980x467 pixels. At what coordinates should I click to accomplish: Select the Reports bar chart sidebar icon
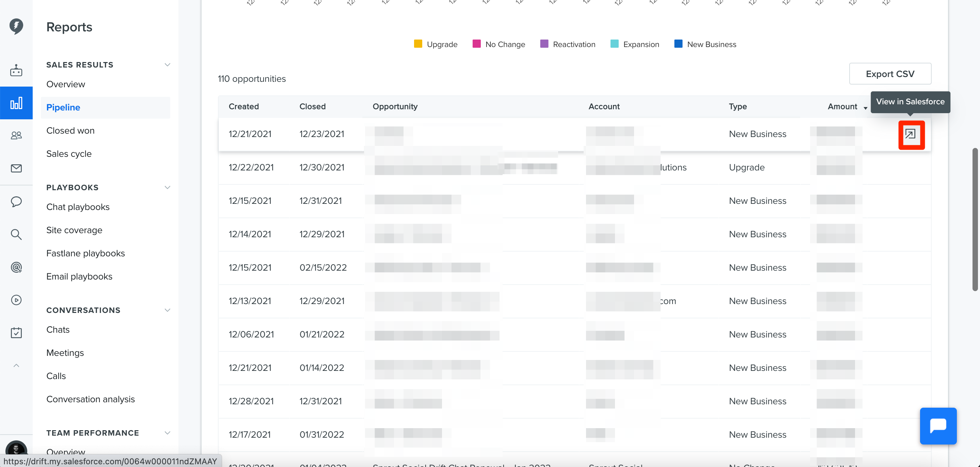point(16,103)
